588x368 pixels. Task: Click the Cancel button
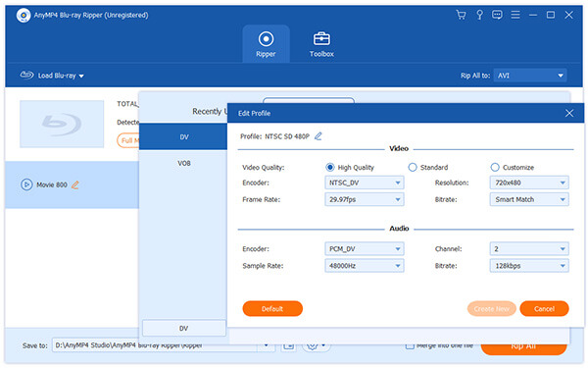pyautogui.click(x=544, y=309)
